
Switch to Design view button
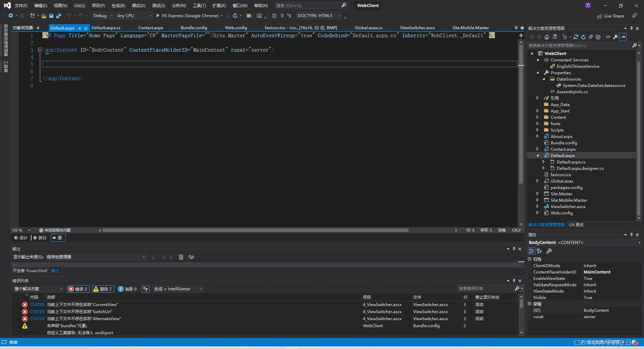click(21, 238)
